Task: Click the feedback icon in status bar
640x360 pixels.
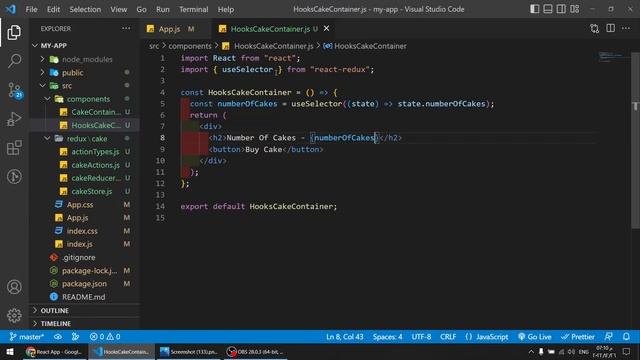Action: pyautogui.click(x=608, y=337)
